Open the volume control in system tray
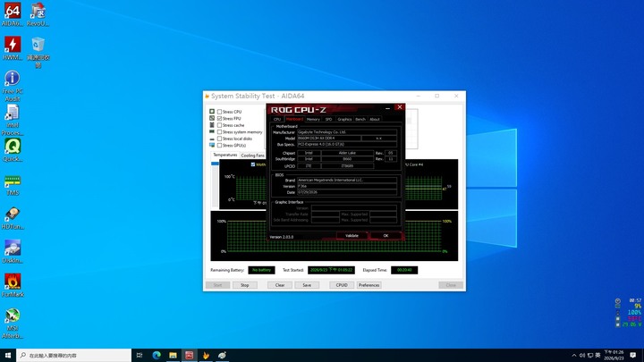This screenshot has width=644, height=362. (x=582, y=356)
